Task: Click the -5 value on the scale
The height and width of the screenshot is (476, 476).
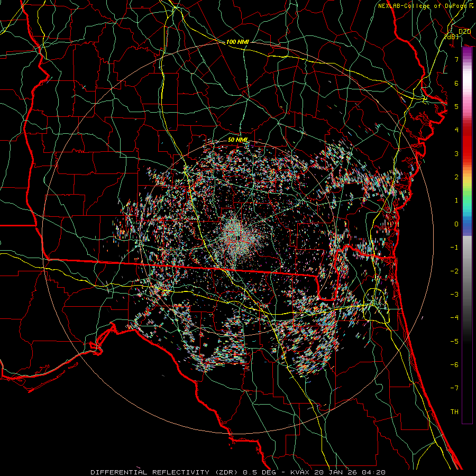Action: pos(454,341)
